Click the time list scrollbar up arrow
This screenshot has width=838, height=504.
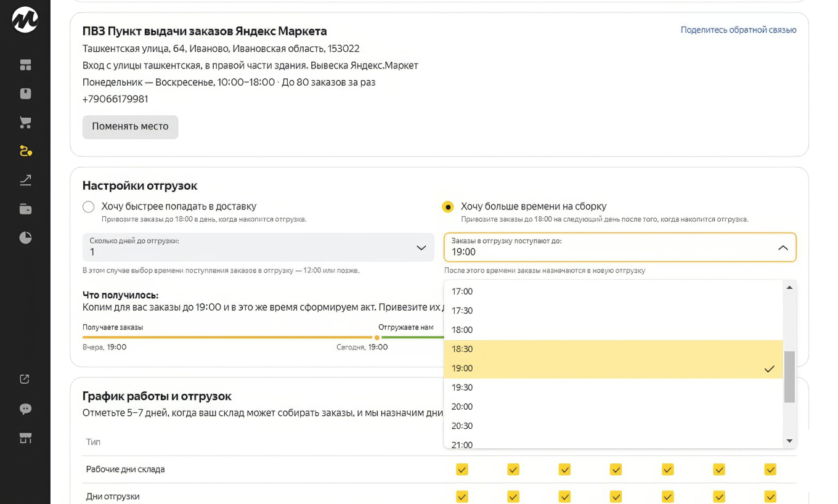point(789,288)
